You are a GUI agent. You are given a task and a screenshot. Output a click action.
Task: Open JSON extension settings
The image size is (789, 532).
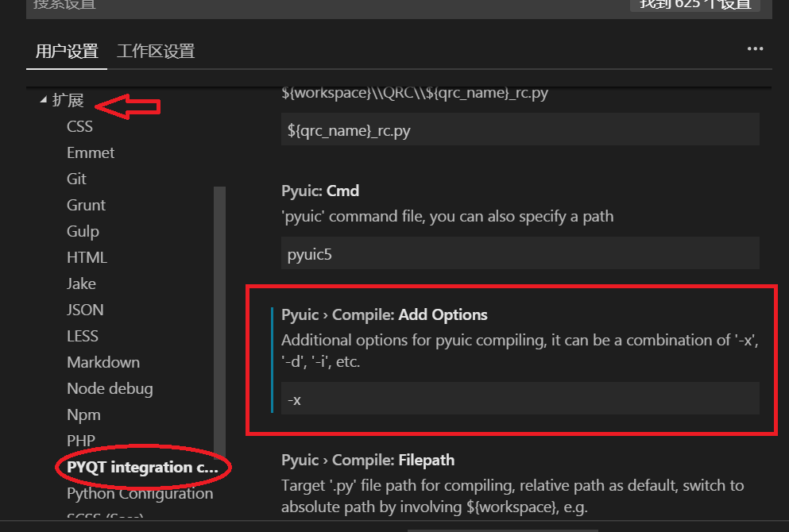[x=85, y=309]
